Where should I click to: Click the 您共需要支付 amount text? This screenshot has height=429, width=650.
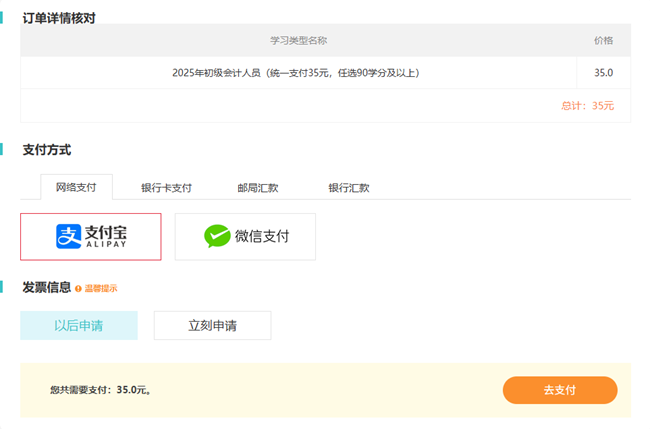[x=100, y=390]
